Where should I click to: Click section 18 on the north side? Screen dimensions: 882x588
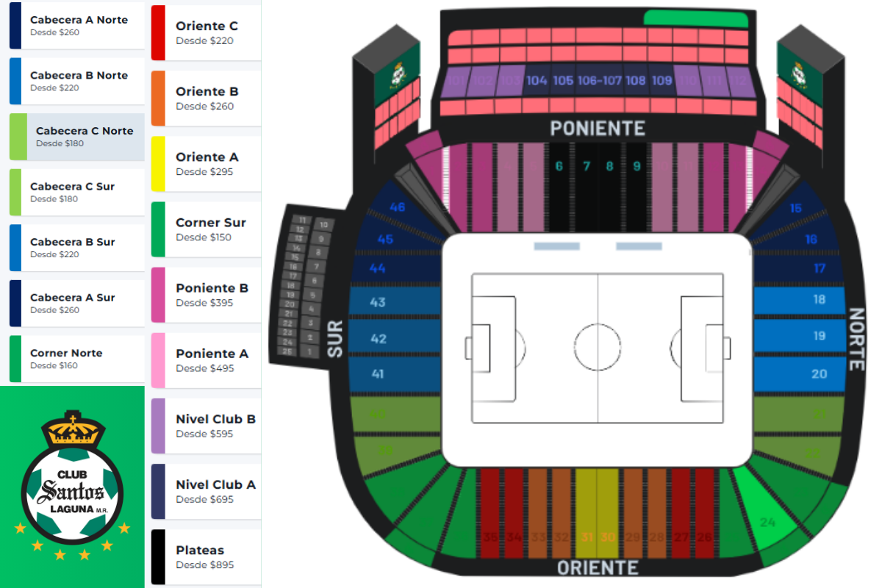point(819,300)
